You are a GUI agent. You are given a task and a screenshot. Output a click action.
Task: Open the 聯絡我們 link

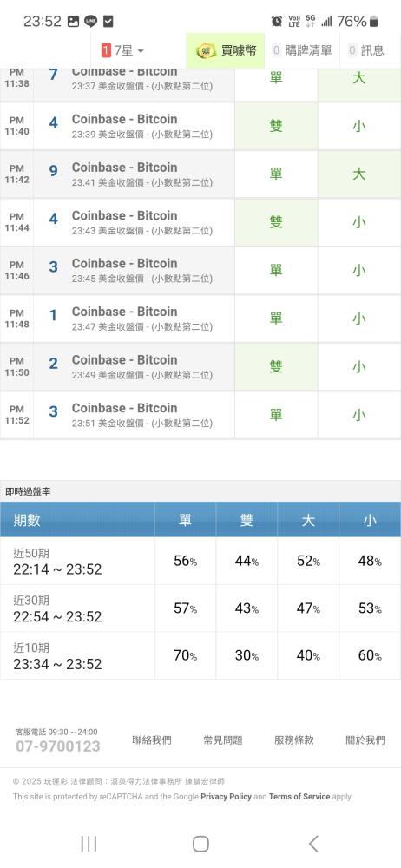point(152,740)
